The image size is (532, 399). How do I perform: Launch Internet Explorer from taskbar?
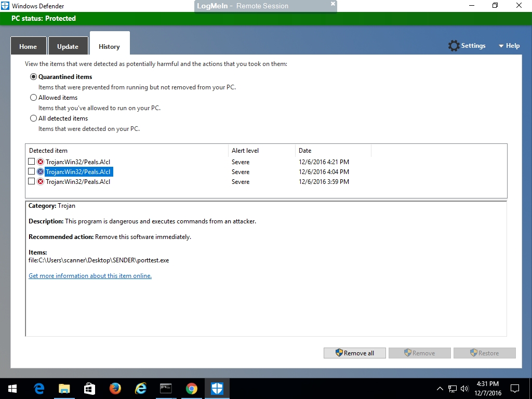click(140, 389)
